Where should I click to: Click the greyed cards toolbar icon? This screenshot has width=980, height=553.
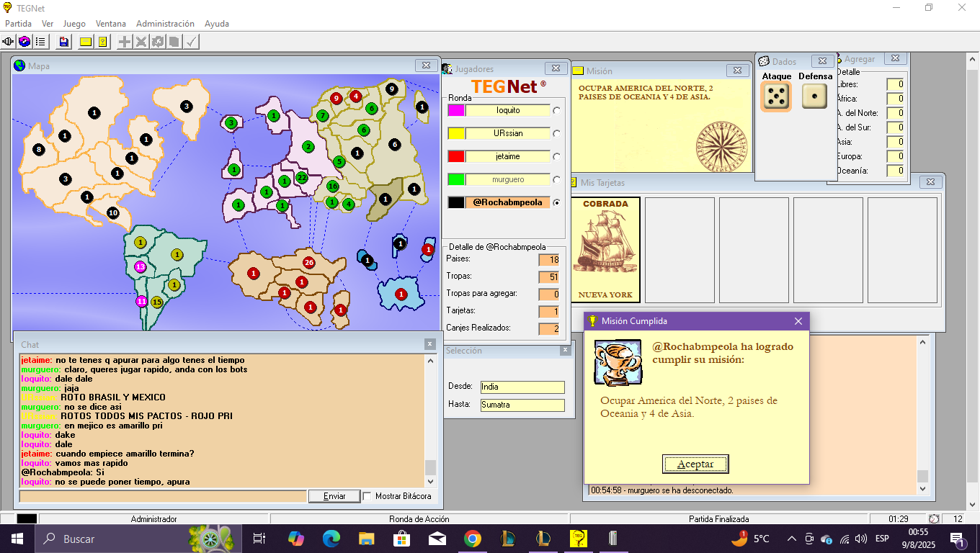pyautogui.click(x=174, y=42)
